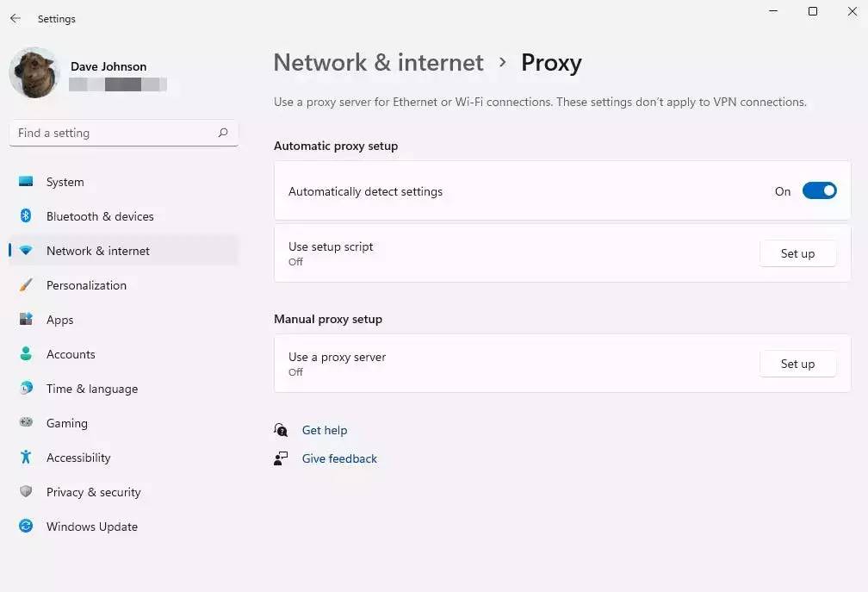Click the magnifier icon in the search box
868x592 pixels.
pyautogui.click(x=223, y=133)
